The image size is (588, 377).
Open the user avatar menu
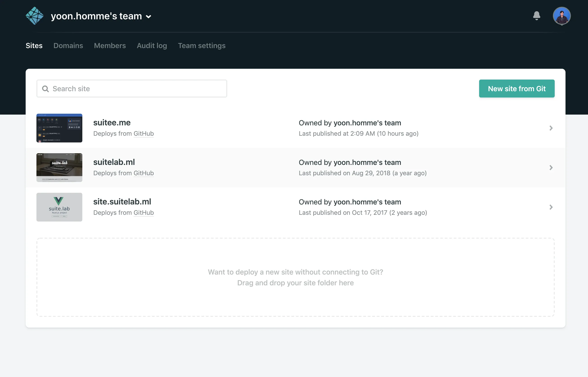click(561, 16)
